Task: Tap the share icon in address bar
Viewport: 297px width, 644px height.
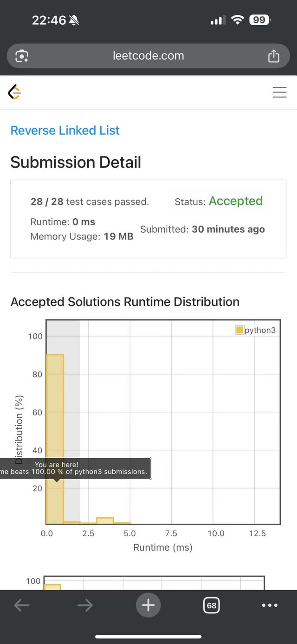Action: pyautogui.click(x=274, y=56)
